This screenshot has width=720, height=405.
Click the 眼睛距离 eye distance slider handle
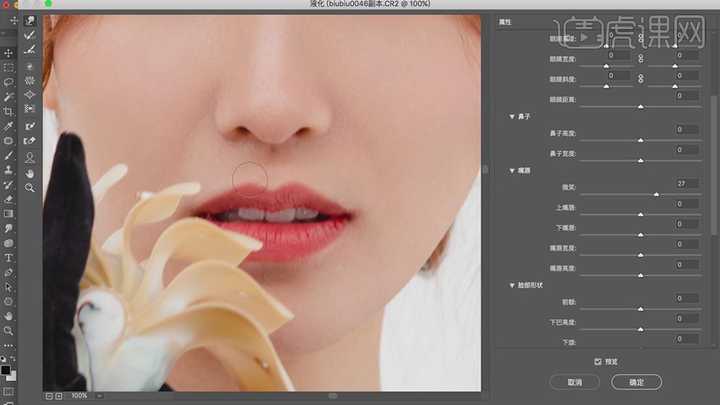pos(641,107)
